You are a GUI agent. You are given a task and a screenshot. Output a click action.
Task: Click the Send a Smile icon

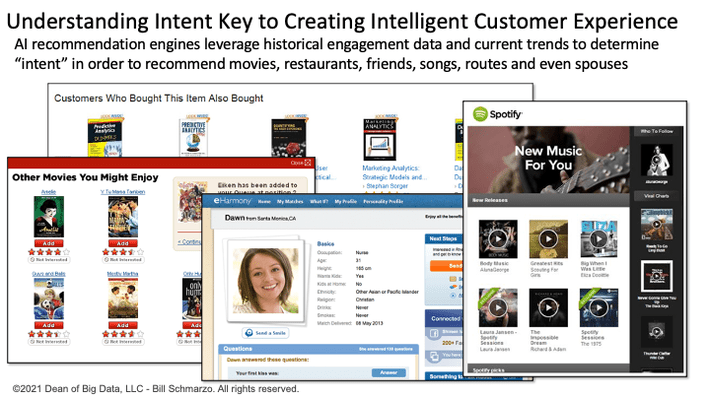tap(249, 333)
